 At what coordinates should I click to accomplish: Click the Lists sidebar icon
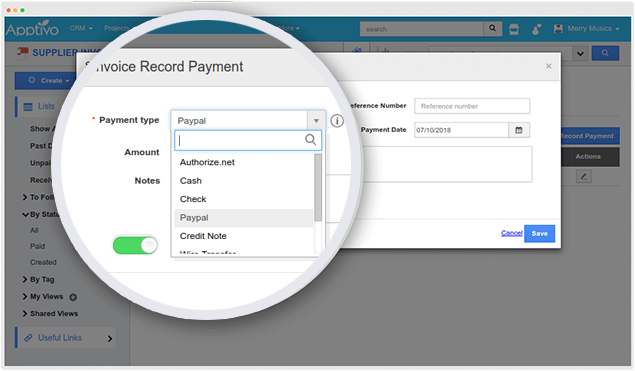(x=28, y=107)
